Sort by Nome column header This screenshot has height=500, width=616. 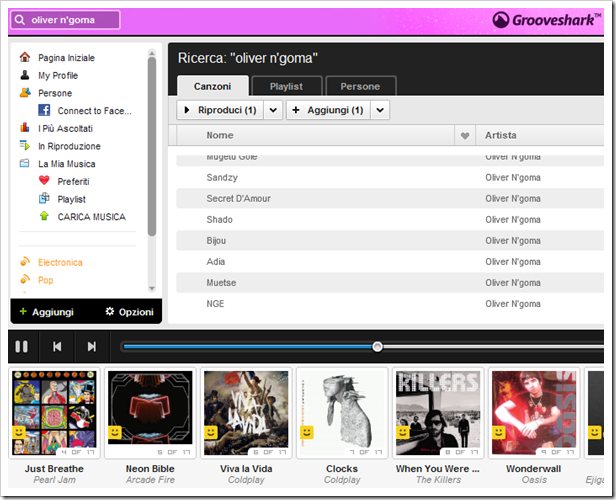point(220,135)
